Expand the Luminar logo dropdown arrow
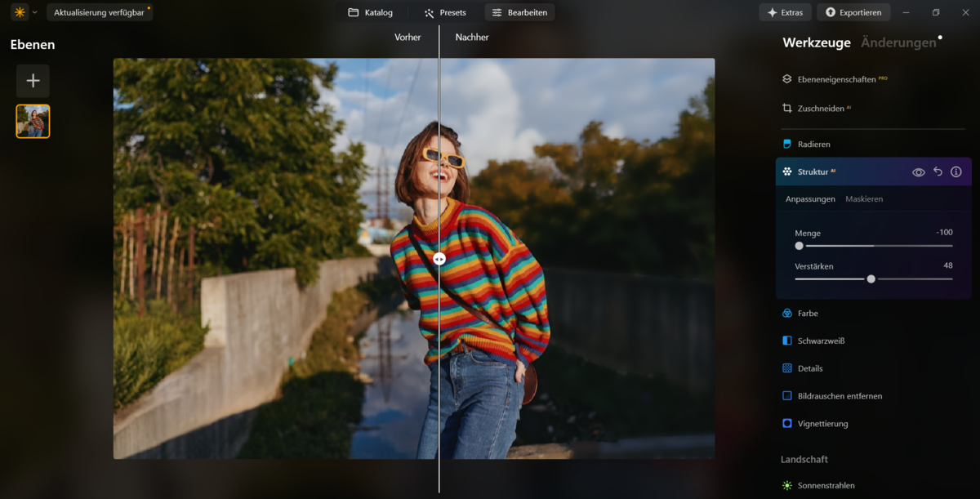The width and height of the screenshot is (980, 499). click(x=33, y=12)
